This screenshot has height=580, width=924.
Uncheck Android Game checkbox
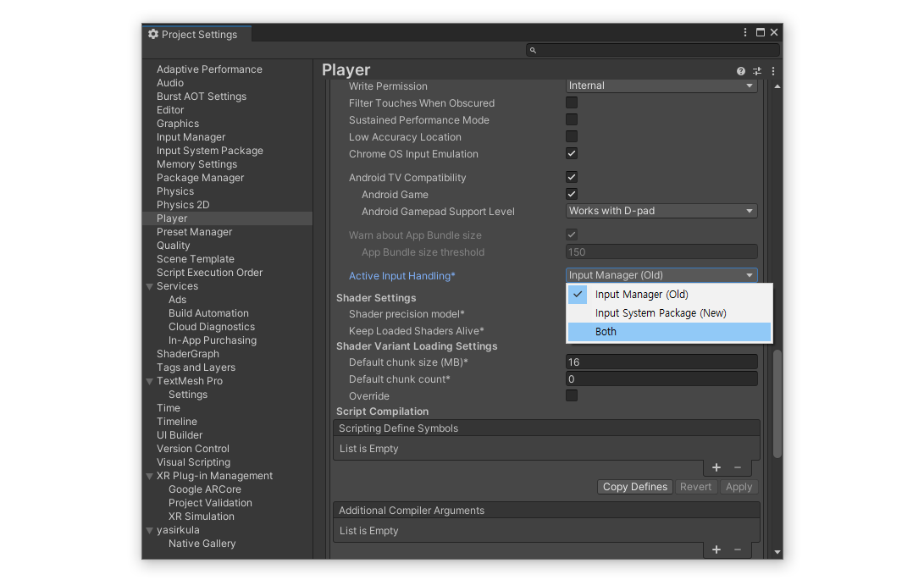click(572, 195)
